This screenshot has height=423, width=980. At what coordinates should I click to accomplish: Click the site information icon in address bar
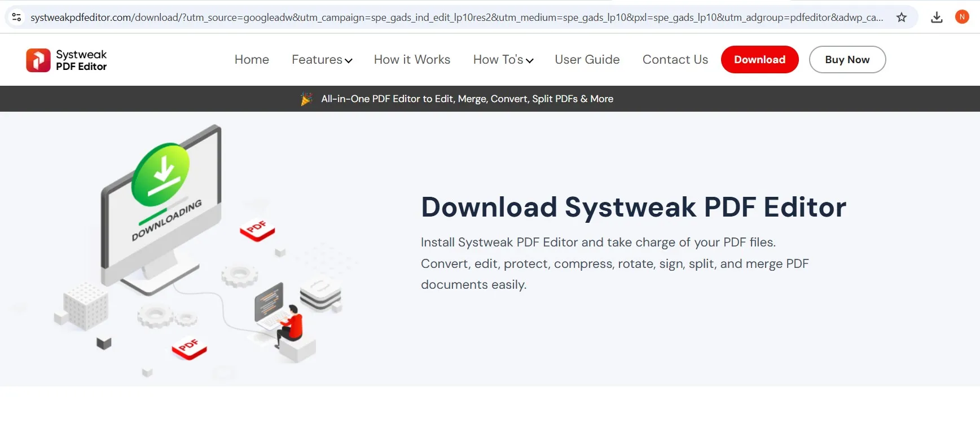click(17, 17)
